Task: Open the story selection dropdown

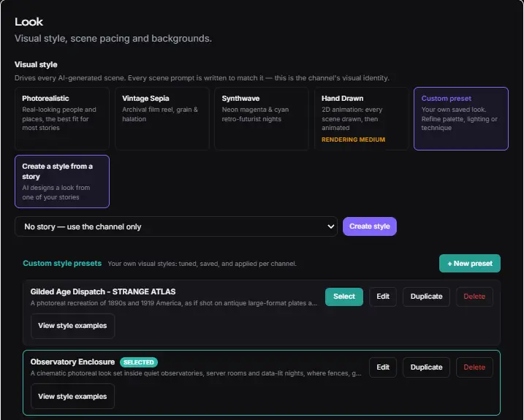Action: tap(176, 226)
